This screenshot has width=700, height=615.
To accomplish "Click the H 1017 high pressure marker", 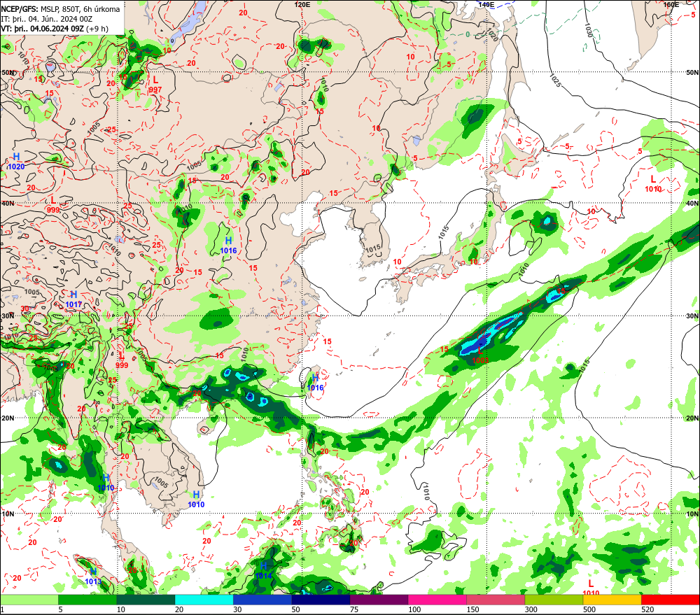I will coord(73,299).
